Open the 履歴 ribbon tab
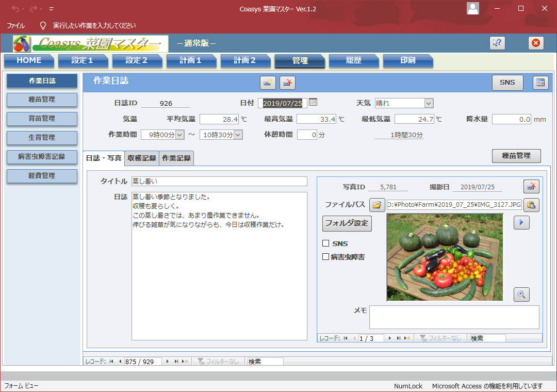 pyautogui.click(x=354, y=61)
